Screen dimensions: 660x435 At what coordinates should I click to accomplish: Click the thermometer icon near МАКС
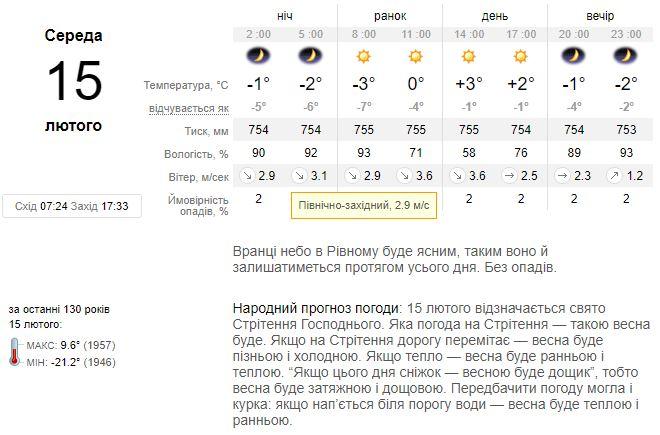(x=15, y=352)
